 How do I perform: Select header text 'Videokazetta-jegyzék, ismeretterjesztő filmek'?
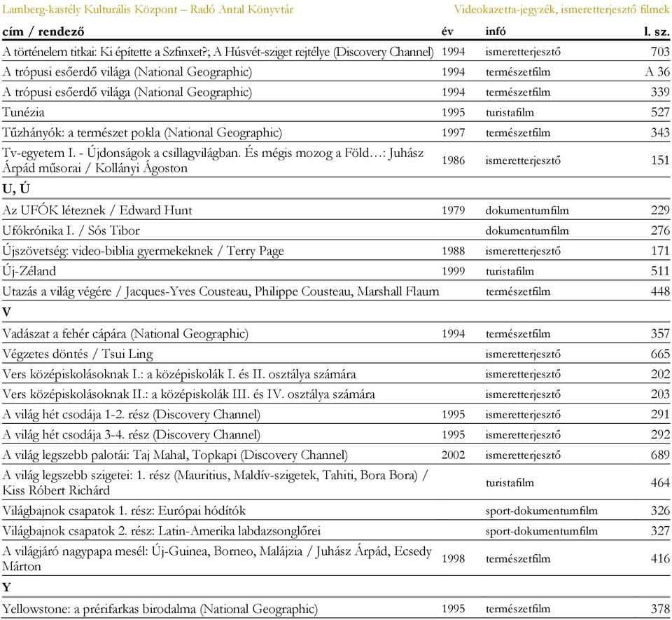(x=561, y=9)
